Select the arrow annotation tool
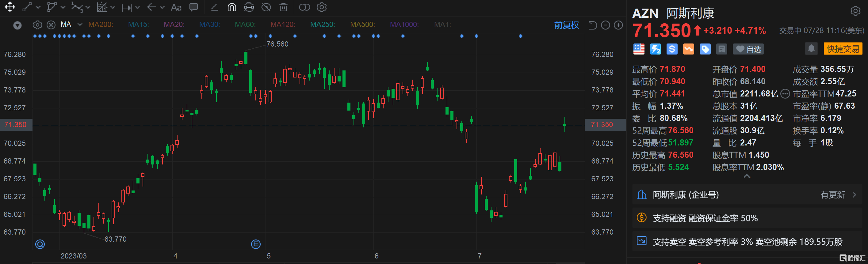Screen dimensions: 868x264 (x=152, y=7)
